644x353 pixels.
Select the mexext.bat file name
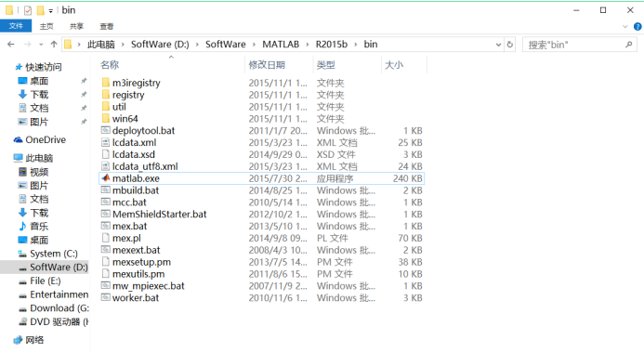click(x=136, y=250)
